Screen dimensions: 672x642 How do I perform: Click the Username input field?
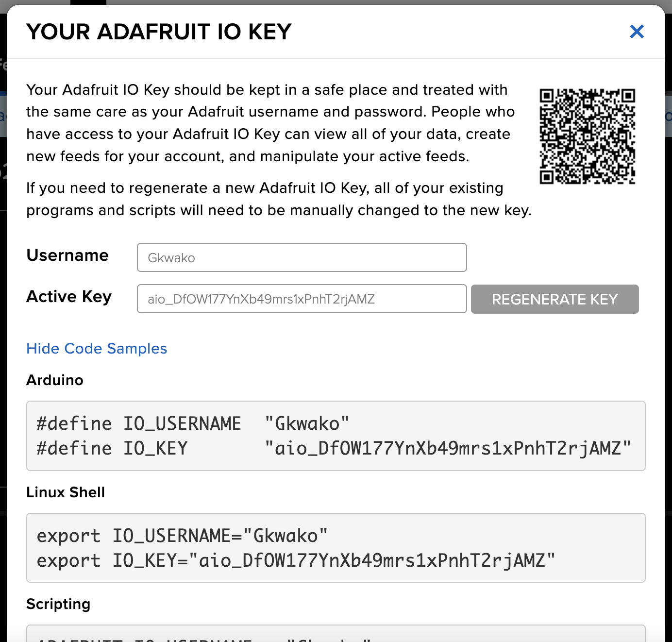pos(301,257)
